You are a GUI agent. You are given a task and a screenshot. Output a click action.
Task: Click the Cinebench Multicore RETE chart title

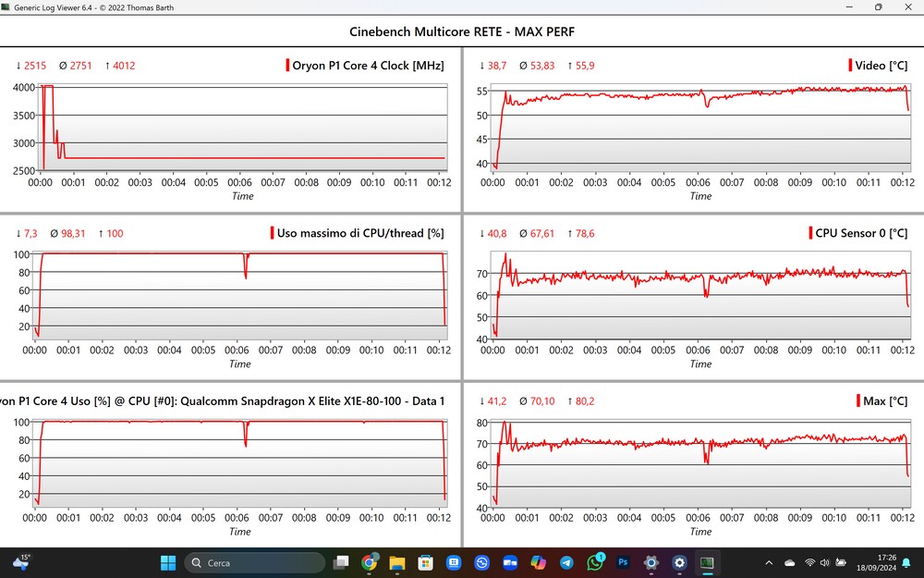(x=462, y=31)
